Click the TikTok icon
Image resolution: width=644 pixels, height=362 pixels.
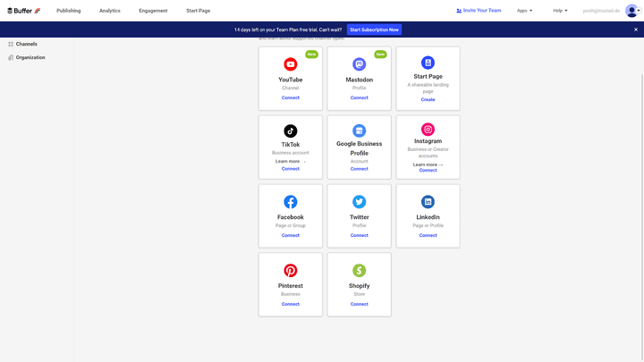tap(291, 130)
